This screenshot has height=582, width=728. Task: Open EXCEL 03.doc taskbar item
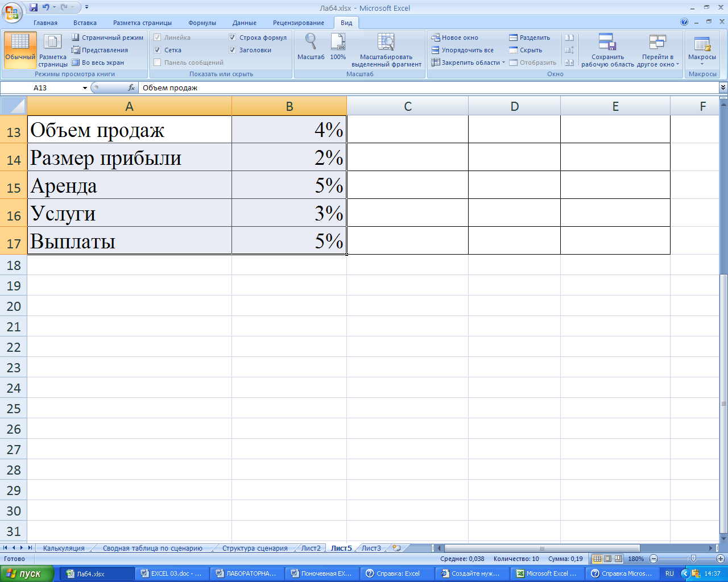[x=172, y=573]
